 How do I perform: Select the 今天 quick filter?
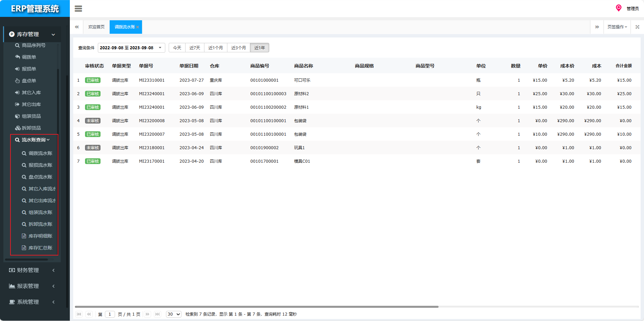(x=177, y=48)
